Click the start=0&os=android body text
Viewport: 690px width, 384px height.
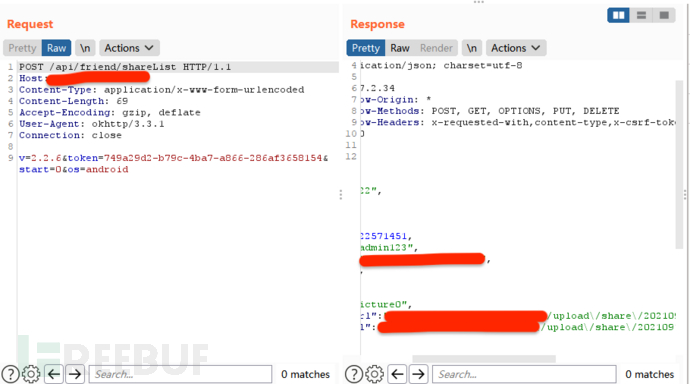click(73, 169)
